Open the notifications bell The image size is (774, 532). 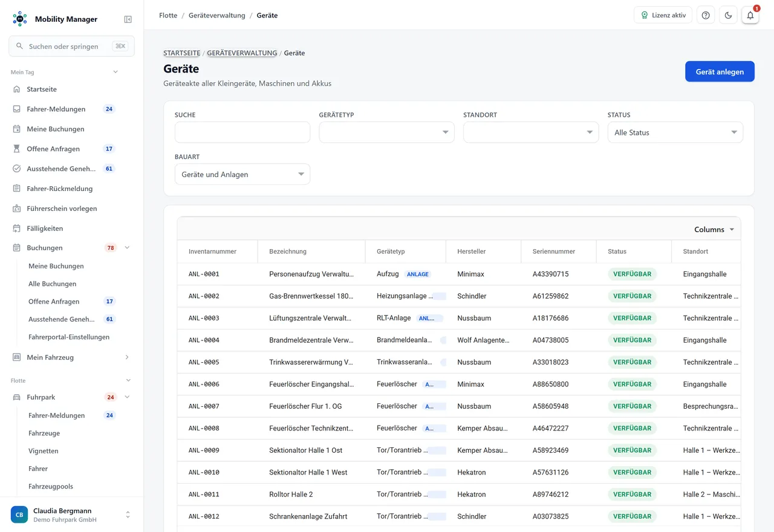[x=750, y=15]
